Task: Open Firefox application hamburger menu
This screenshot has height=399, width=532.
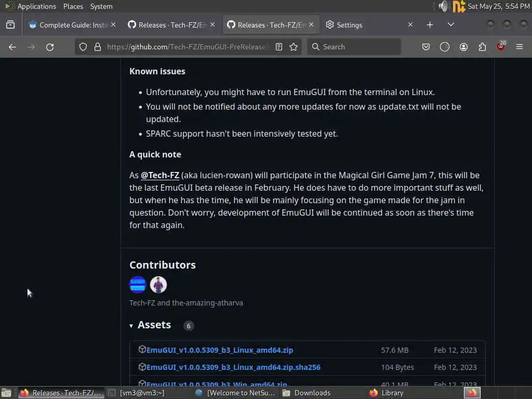Action: pyautogui.click(x=520, y=47)
